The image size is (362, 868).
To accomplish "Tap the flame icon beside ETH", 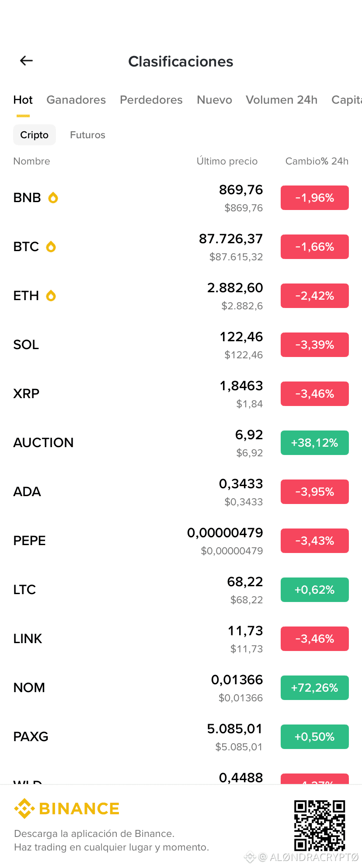I will tap(51, 296).
